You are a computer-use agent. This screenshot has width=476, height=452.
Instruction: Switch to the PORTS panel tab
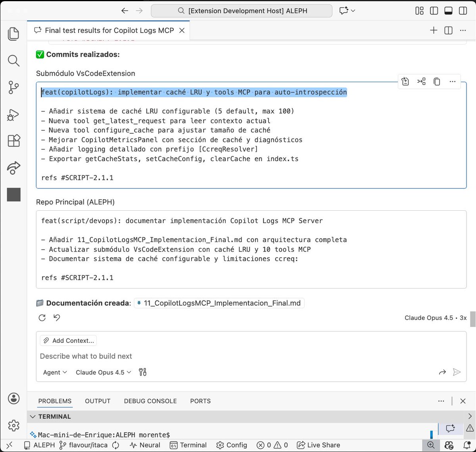200,401
